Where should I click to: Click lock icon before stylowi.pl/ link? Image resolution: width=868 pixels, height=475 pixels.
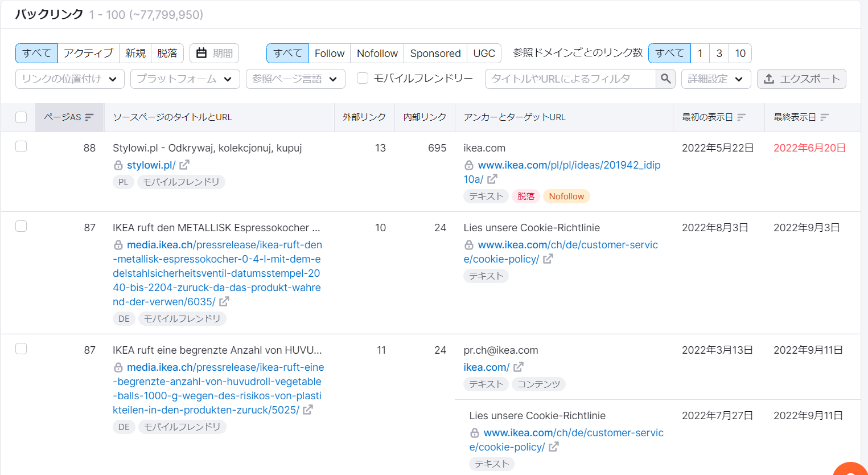(x=118, y=165)
